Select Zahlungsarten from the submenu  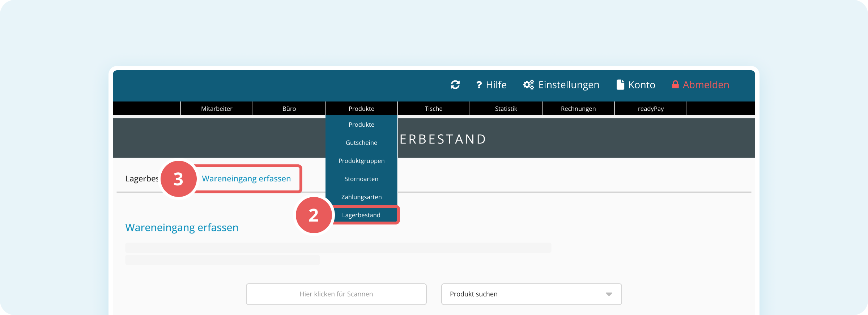361,197
